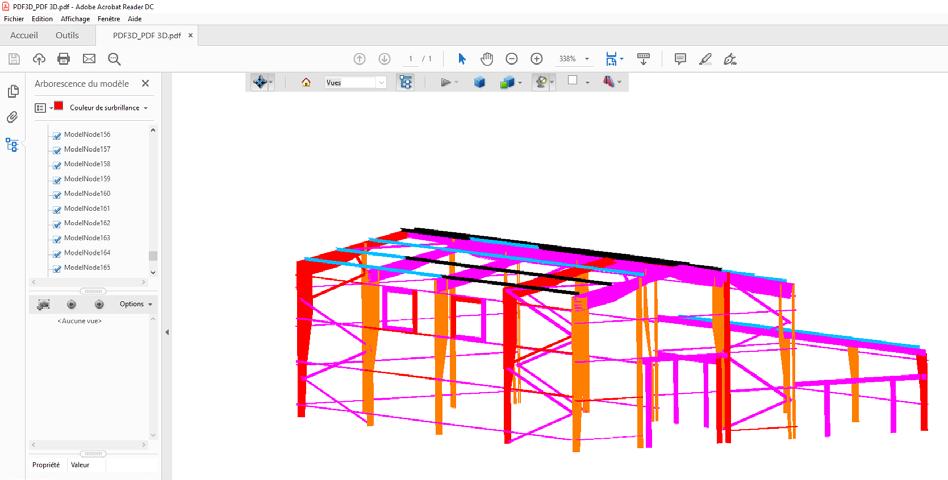The height and width of the screenshot is (480, 948).
Task: Zoom in with plus icon
Action: 536,59
